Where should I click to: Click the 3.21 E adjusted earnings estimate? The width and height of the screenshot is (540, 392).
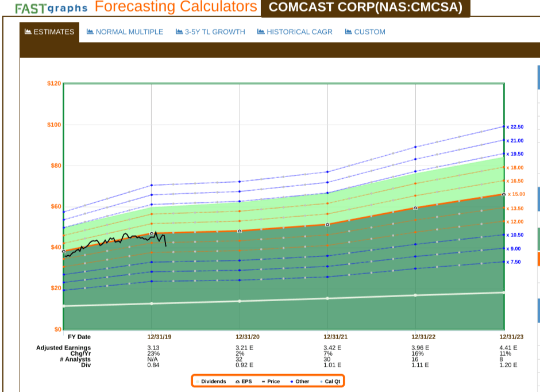click(244, 348)
